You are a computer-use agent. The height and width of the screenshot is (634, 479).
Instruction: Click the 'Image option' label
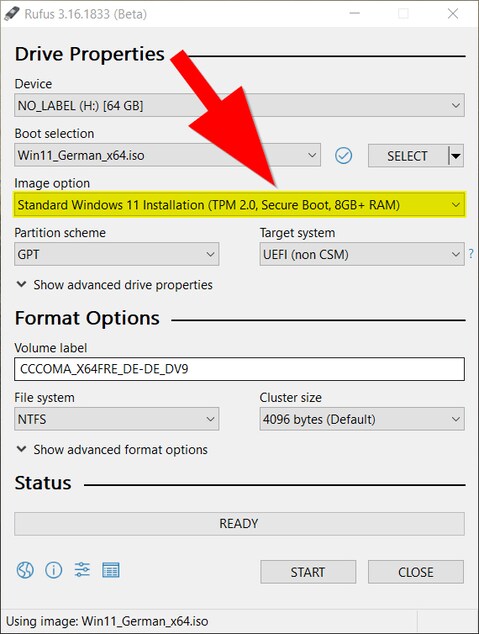point(52,183)
